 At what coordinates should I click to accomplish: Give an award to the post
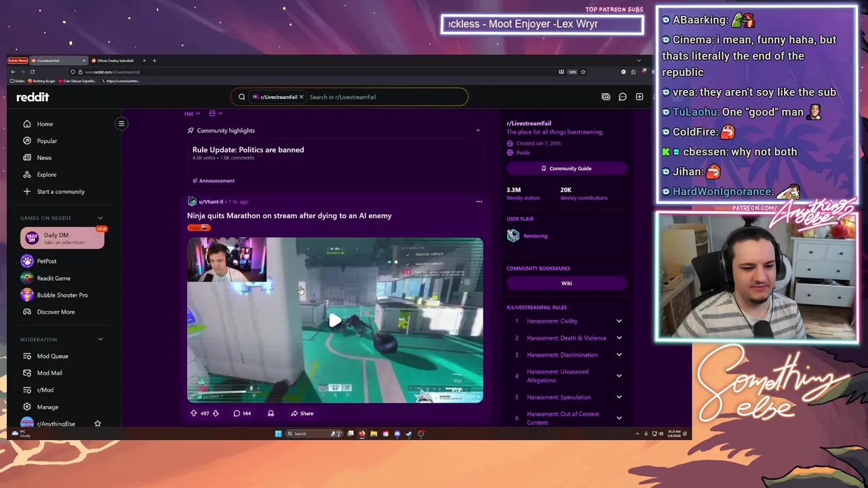pos(271,413)
